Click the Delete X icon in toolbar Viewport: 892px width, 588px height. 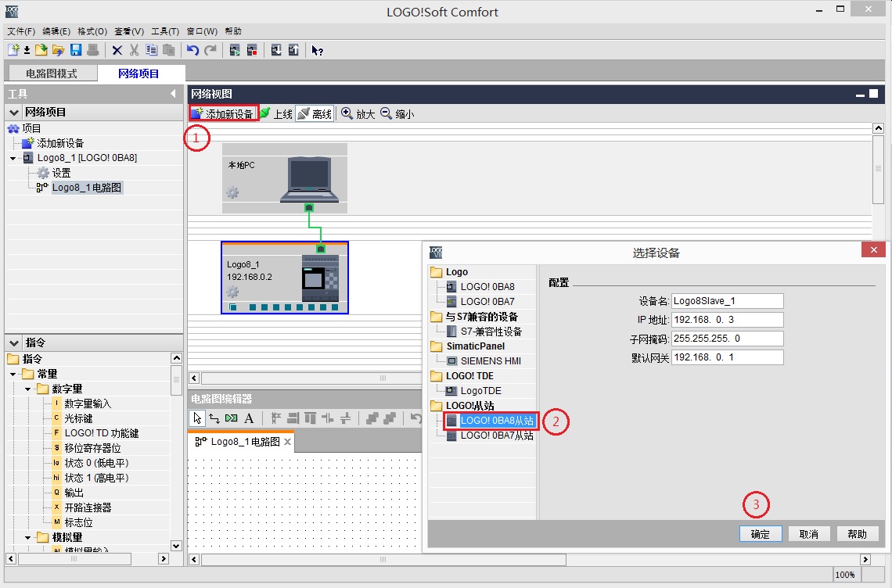pyautogui.click(x=117, y=50)
